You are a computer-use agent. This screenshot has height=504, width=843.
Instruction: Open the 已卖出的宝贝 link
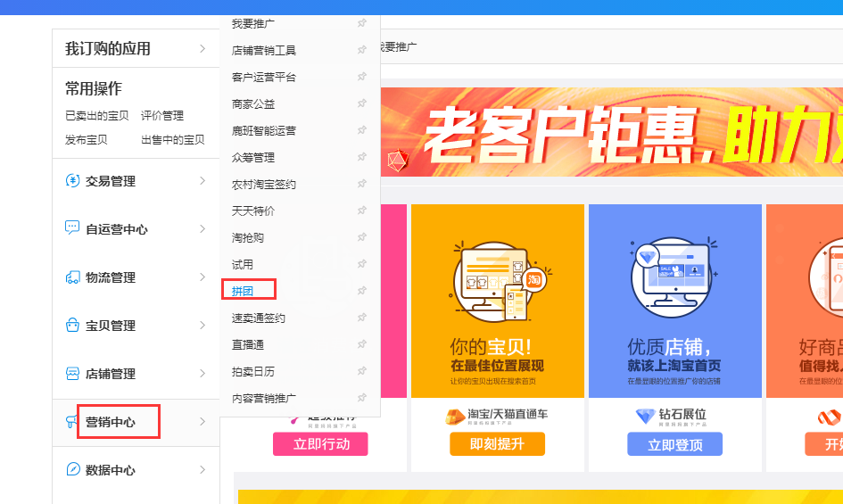pyautogui.click(x=96, y=116)
